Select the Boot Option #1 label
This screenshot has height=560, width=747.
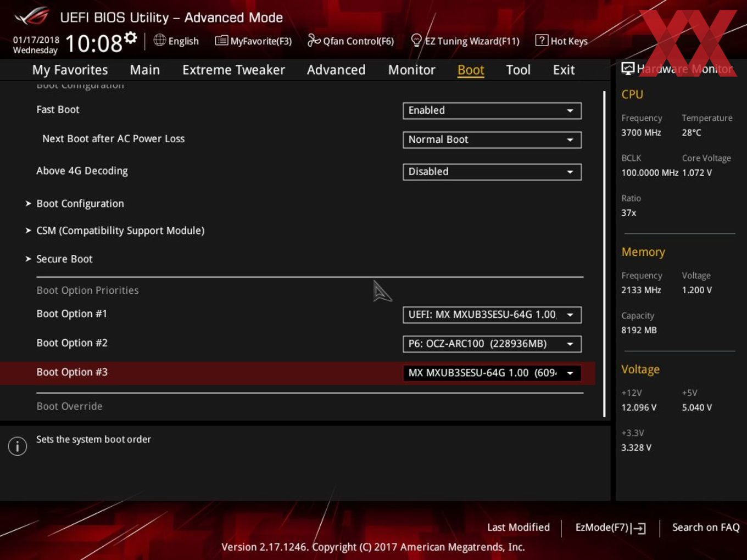pos(71,314)
